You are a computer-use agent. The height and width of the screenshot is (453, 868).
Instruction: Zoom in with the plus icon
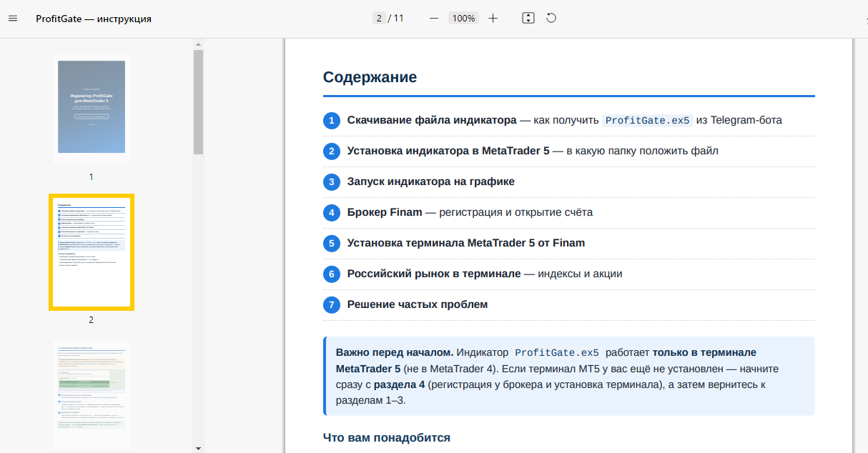(x=493, y=19)
